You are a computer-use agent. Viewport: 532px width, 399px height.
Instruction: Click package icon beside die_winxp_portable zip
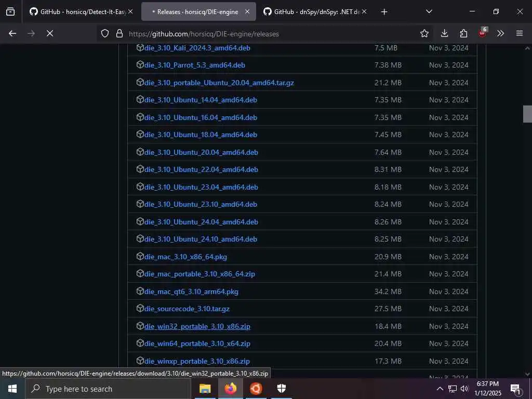point(140,361)
